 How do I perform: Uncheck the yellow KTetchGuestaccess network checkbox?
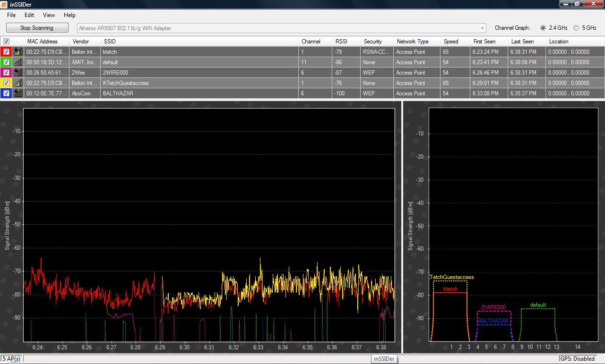pyautogui.click(x=6, y=83)
